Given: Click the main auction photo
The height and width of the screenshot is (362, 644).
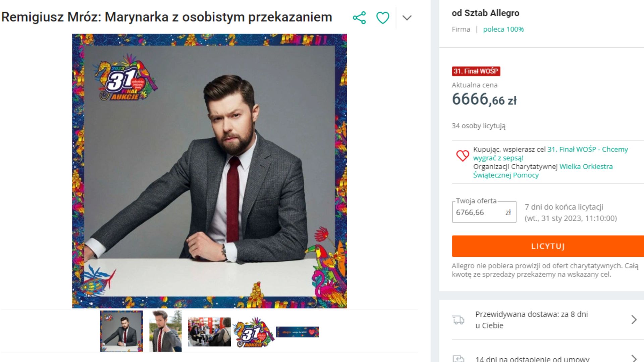Looking at the screenshot, I should (209, 171).
